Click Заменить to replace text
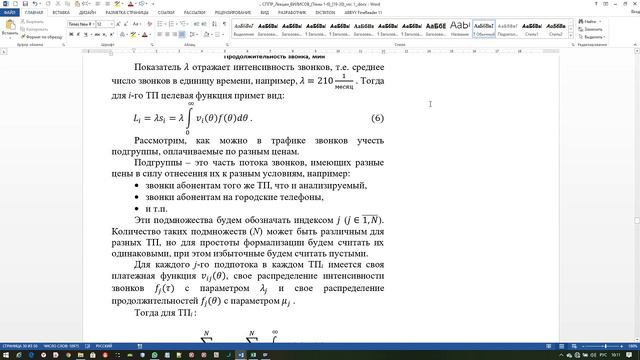640x360 pixels. (x=590, y=29)
